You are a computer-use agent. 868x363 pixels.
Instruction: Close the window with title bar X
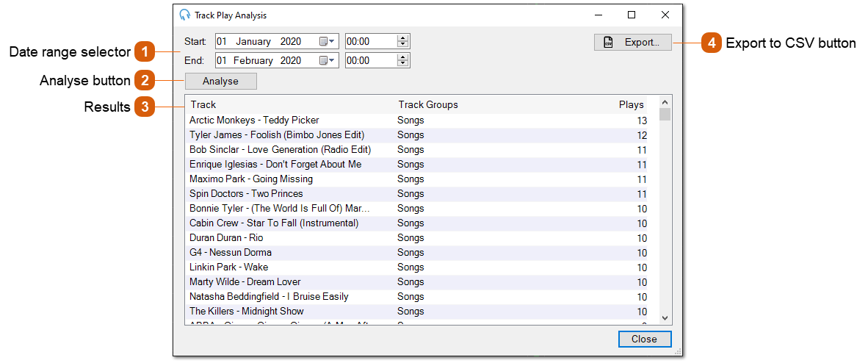pos(665,15)
